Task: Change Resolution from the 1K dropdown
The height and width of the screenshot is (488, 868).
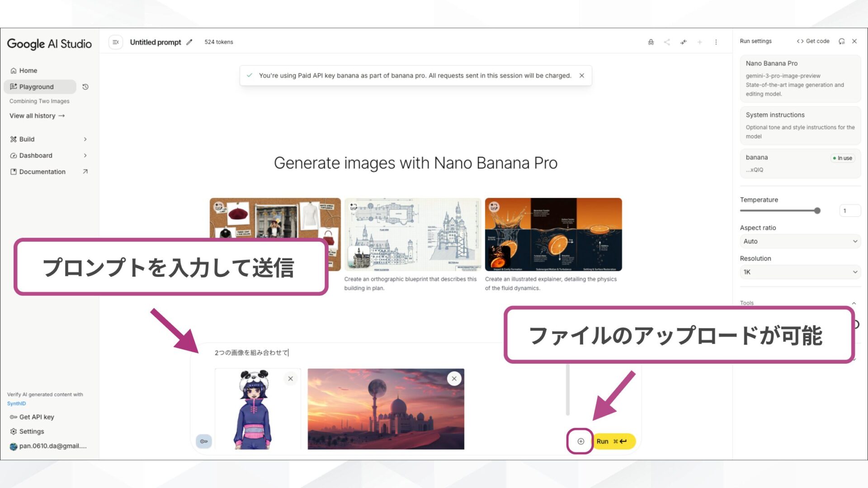Action: (x=799, y=272)
